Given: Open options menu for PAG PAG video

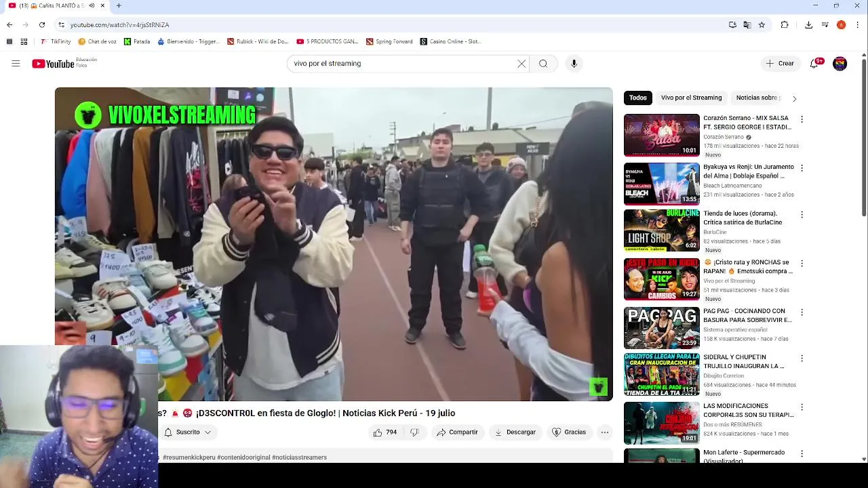Looking at the screenshot, I should pyautogui.click(x=802, y=312).
